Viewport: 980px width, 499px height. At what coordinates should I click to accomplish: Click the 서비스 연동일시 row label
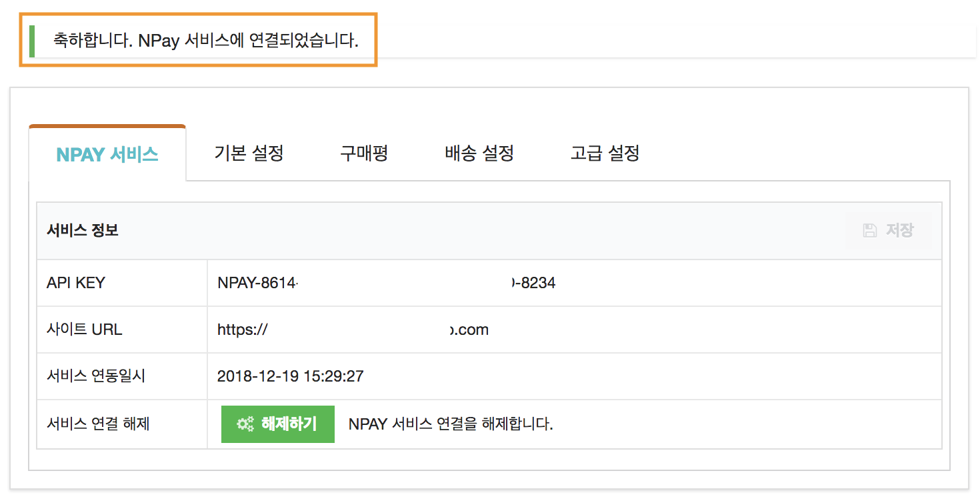96,376
